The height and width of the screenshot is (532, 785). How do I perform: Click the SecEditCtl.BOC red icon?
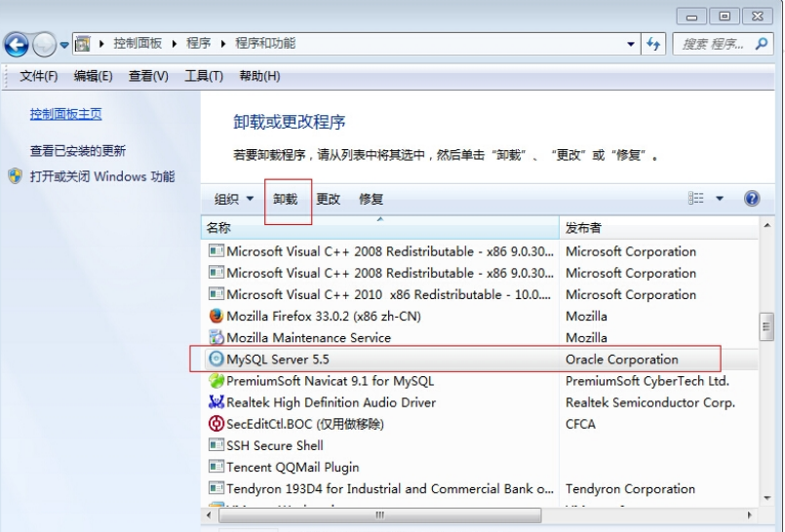(x=216, y=424)
